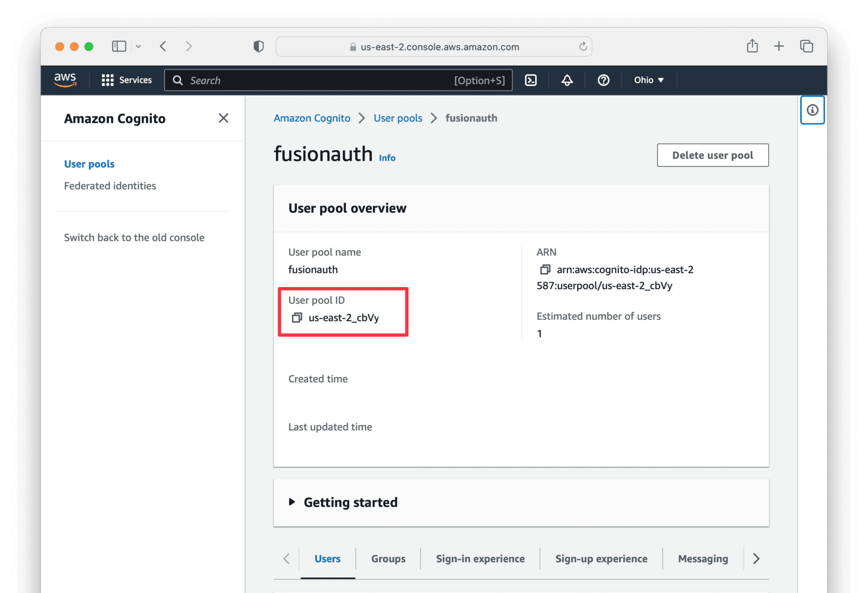Image resolution: width=868 pixels, height=593 pixels.
Task: Open a new browser tab
Action: [x=779, y=47]
